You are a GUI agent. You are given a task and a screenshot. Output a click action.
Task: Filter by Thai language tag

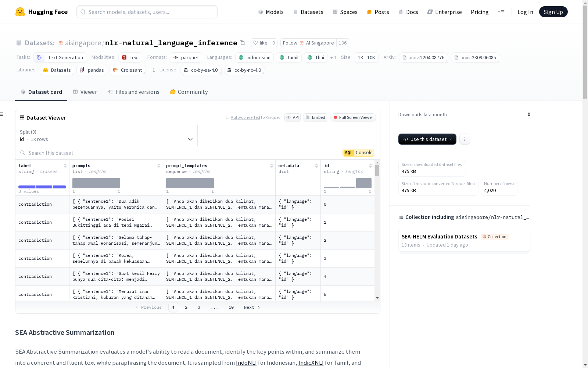[316, 57]
